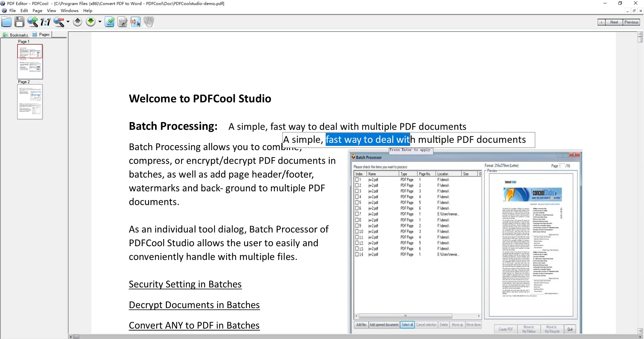
Task: Click the "Page 2" label in Pages panel
Action: coord(24,82)
